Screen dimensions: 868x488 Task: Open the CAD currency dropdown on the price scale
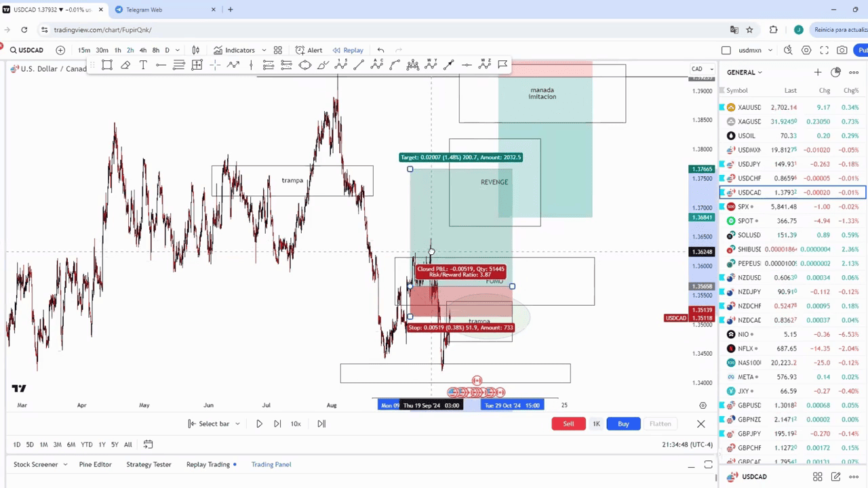[701, 69]
